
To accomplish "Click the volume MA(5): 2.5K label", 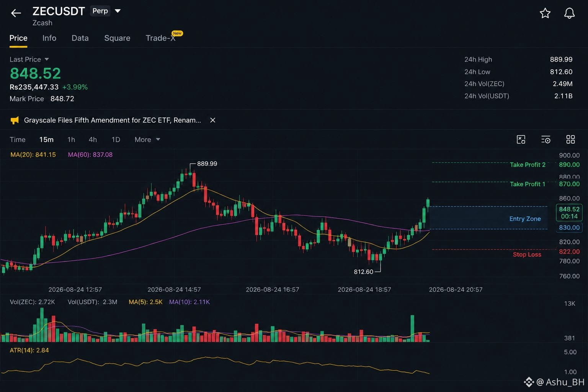I will pyautogui.click(x=146, y=302).
